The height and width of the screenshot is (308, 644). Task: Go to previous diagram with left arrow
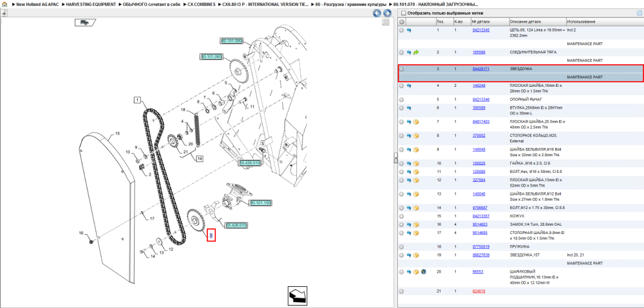(x=377, y=13)
